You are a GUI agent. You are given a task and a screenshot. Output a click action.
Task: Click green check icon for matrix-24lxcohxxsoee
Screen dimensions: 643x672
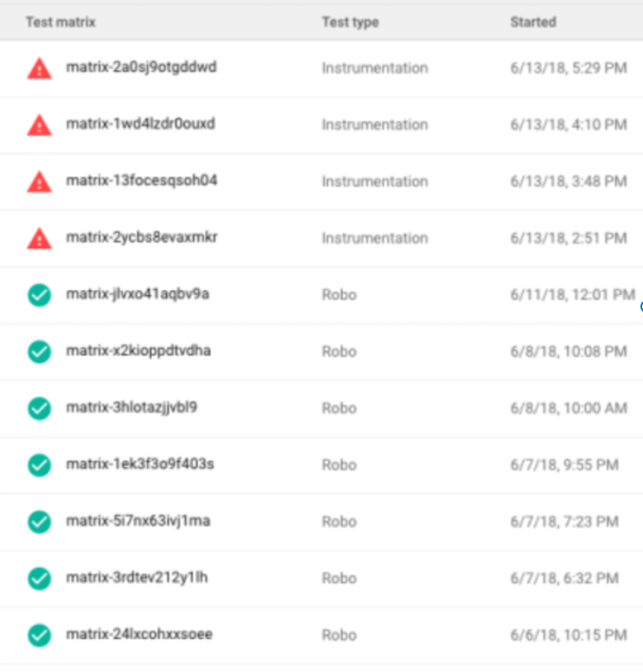click(x=39, y=635)
